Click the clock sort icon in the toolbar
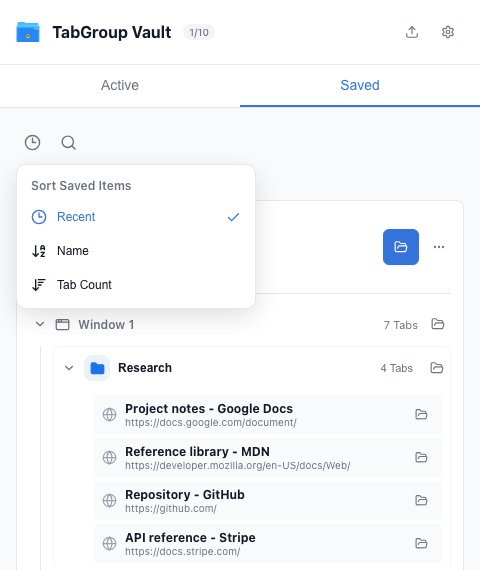This screenshot has height=570, width=480. click(x=32, y=142)
